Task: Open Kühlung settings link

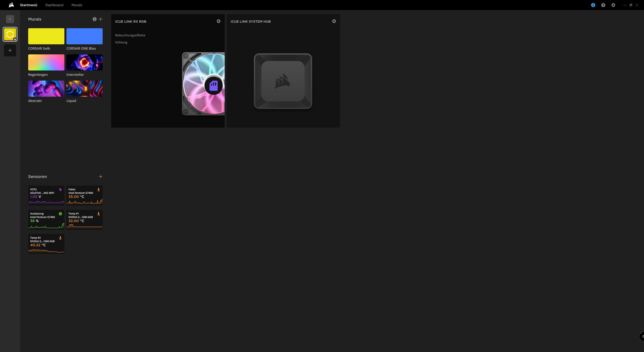Action: pyautogui.click(x=121, y=42)
